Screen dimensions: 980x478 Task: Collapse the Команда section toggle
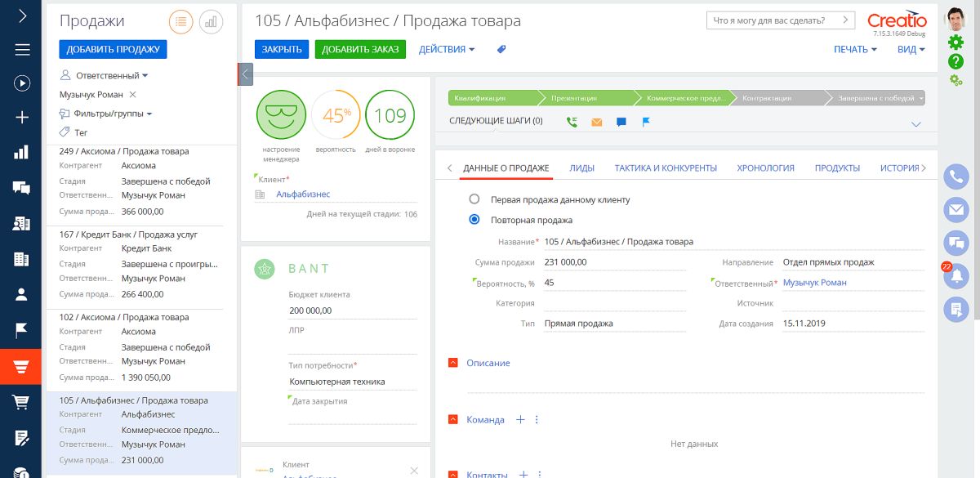click(453, 419)
